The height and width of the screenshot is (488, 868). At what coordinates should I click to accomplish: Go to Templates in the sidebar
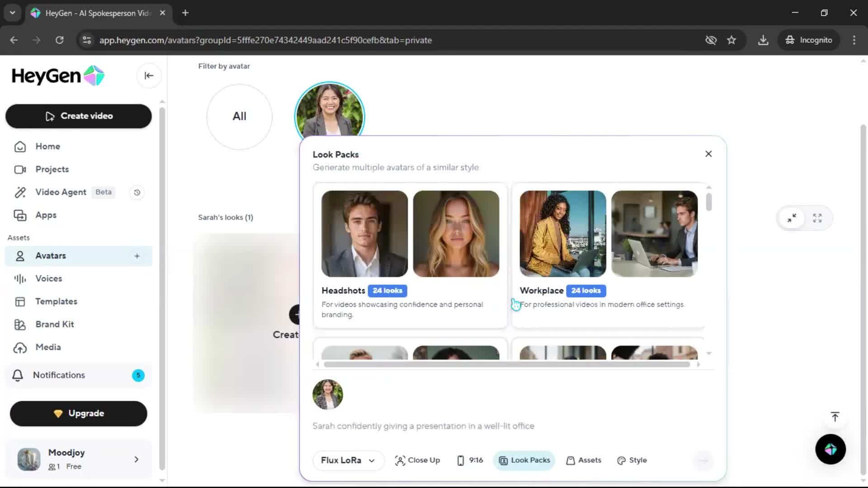tap(56, 301)
